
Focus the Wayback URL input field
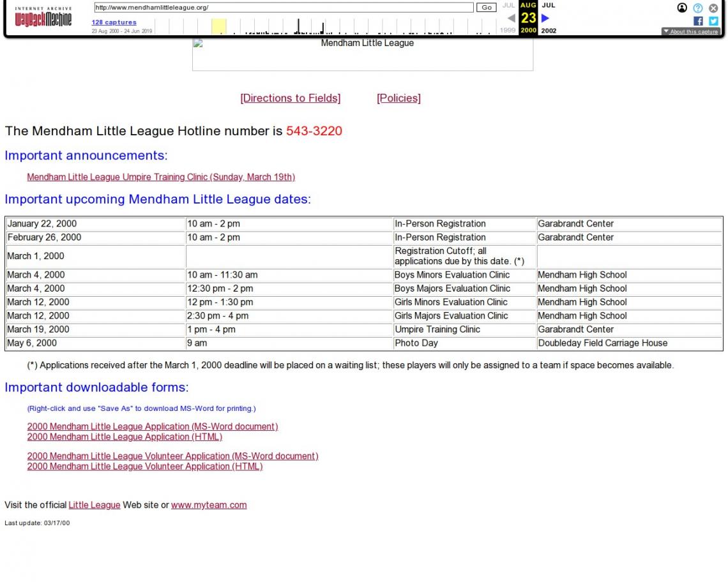(284, 8)
